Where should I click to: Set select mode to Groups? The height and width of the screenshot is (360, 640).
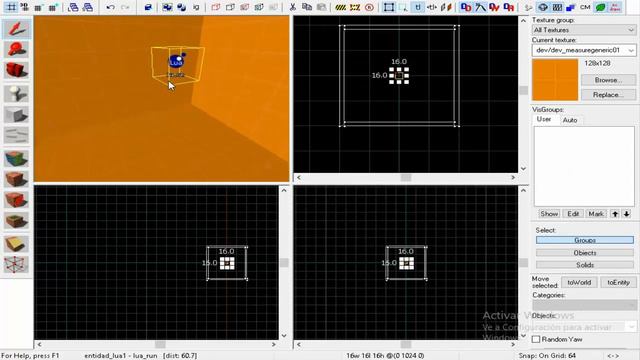(584, 240)
